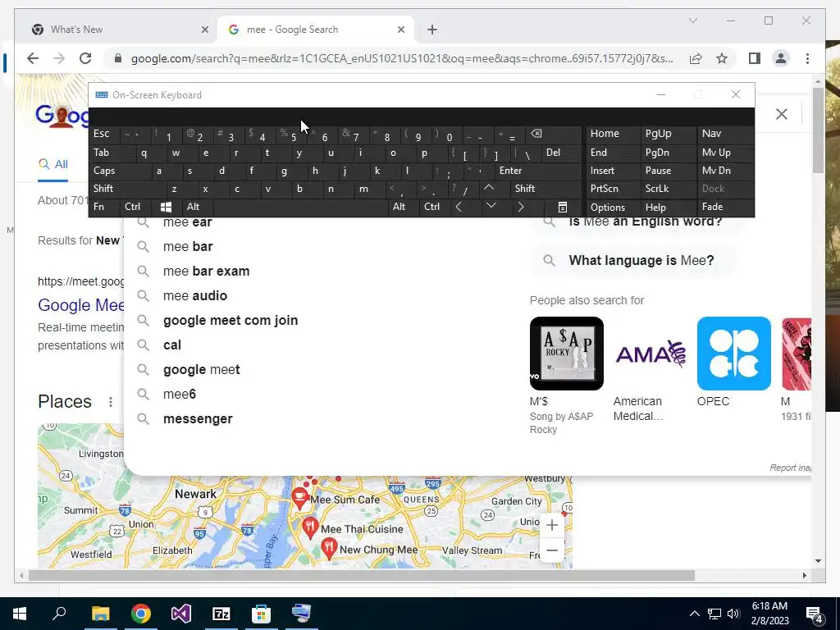Toggle the left Ctrl key

pos(135,207)
